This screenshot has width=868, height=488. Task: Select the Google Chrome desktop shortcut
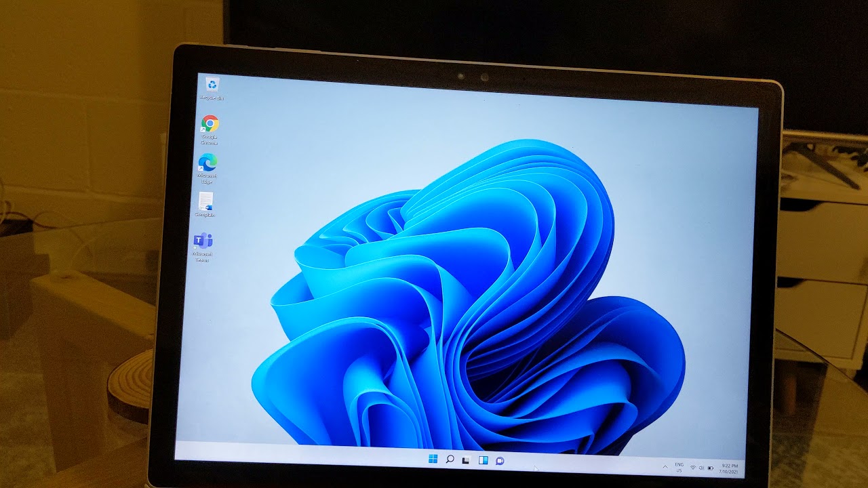coord(210,129)
